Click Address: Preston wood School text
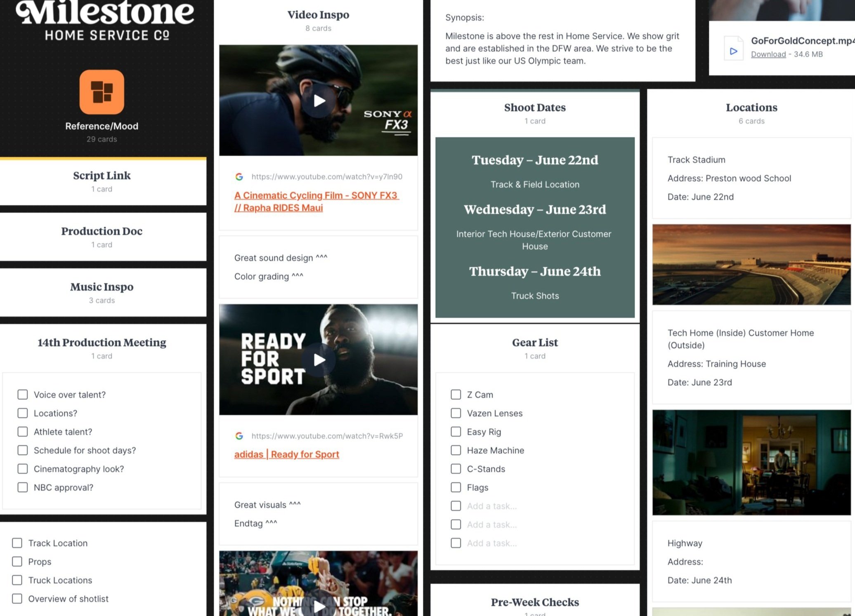The height and width of the screenshot is (616, 855). [x=729, y=178]
